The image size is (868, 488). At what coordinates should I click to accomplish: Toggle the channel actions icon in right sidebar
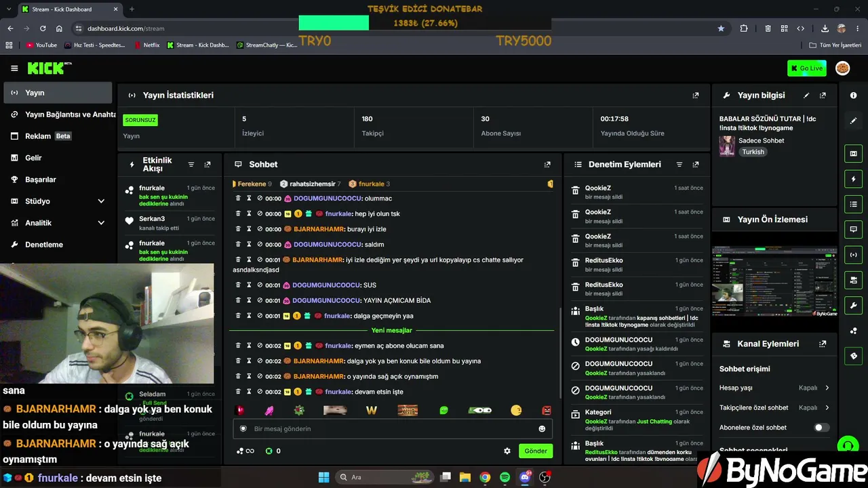pos(854,280)
